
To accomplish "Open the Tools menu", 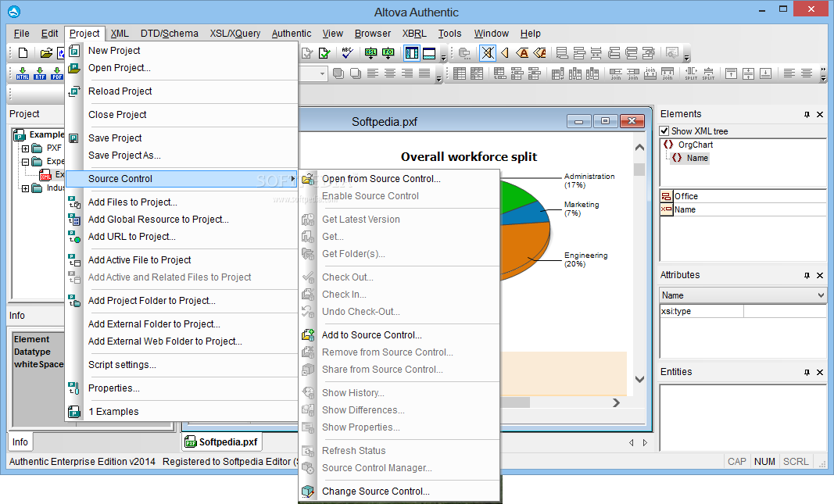I will point(449,33).
